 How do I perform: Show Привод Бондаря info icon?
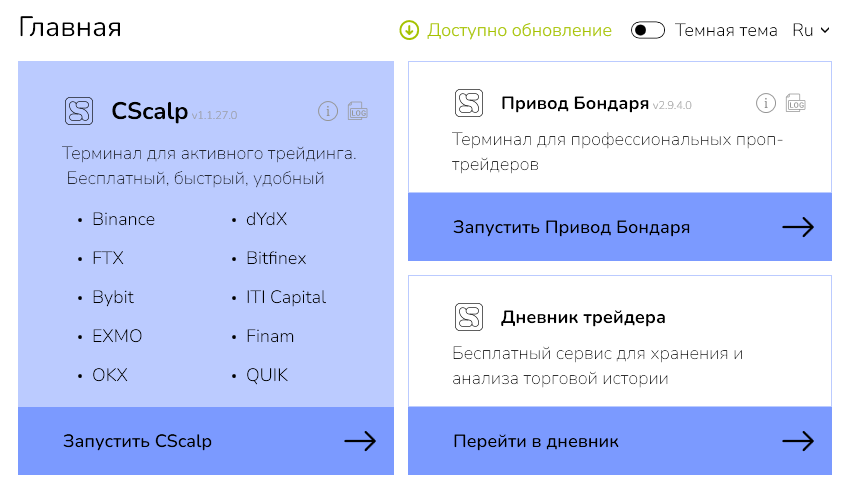(766, 103)
